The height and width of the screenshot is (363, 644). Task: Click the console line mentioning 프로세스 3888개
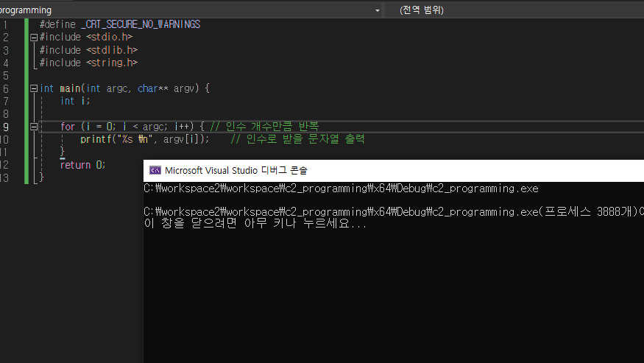[394, 212]
